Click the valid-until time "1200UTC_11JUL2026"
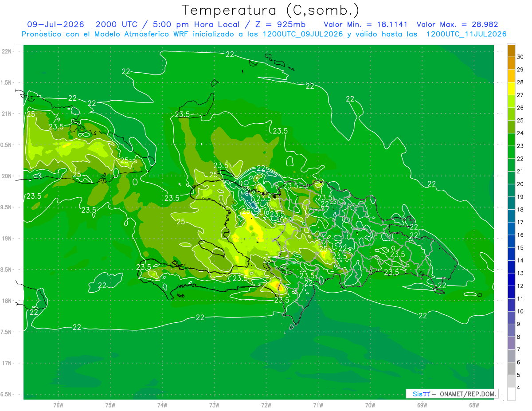This screenshot has width=532, height=411. click(466, 34)
